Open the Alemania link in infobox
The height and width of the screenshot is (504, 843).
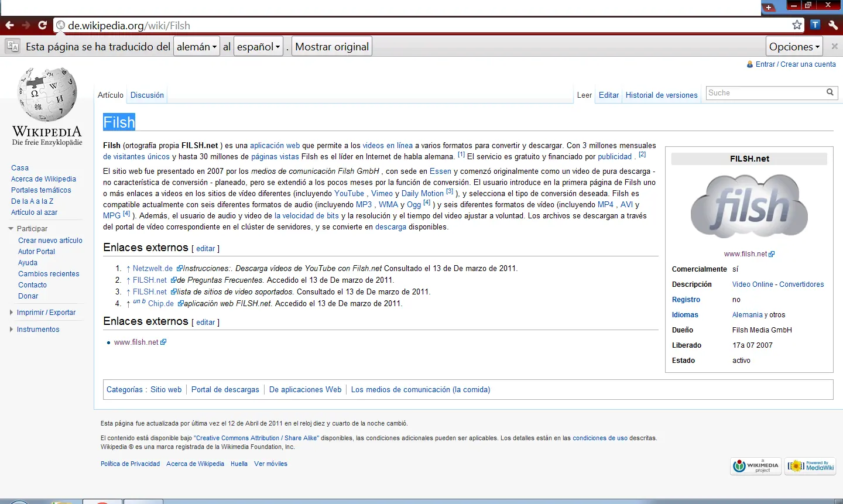(748, 315)
